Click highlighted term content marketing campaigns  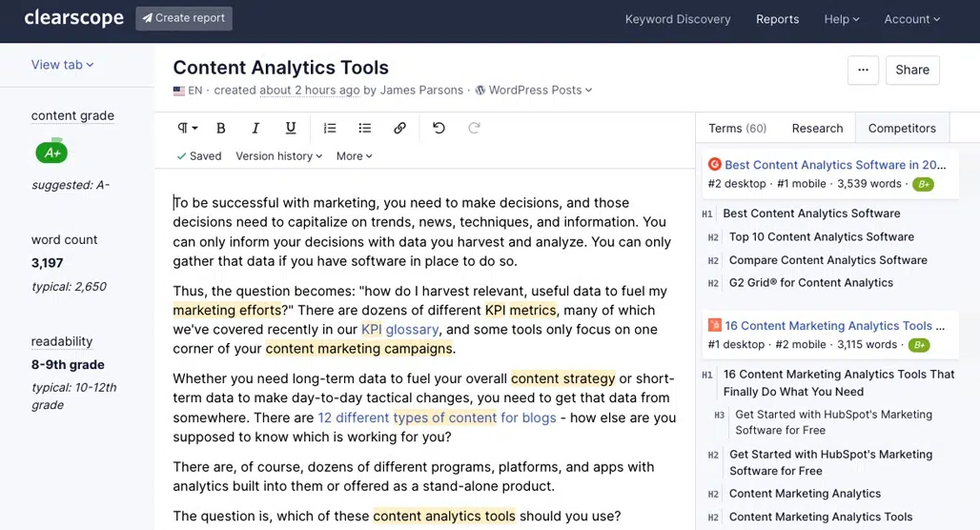(358, 348)
